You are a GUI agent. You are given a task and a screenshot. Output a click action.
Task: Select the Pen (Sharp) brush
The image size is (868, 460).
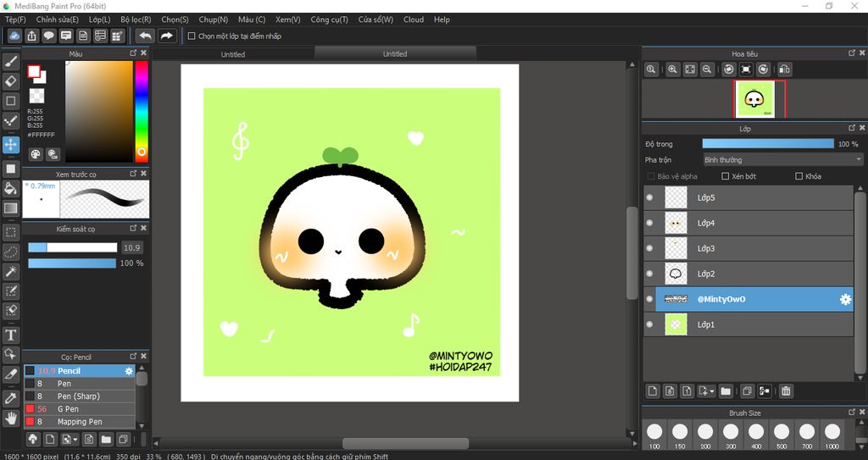click(x=79, y=396)
